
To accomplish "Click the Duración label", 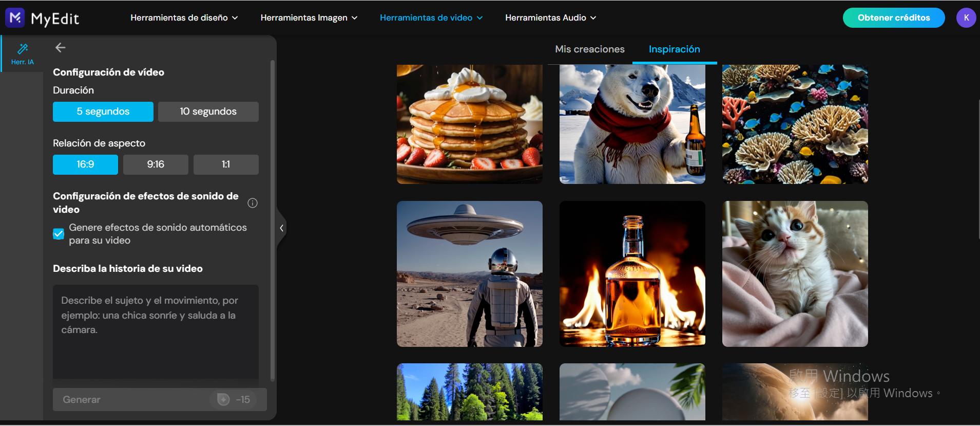I will (x=73, y=90).
